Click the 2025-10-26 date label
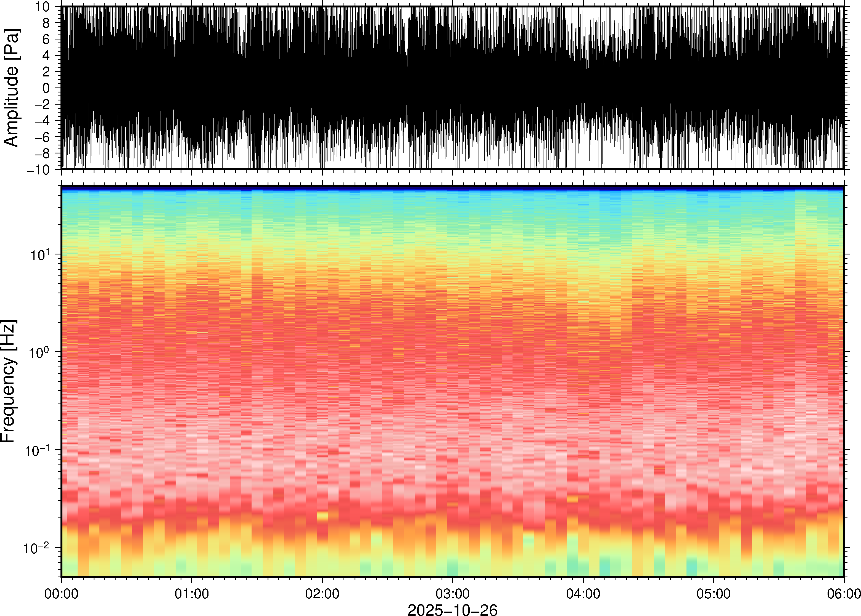Viewport: 861px width, 616px height. pyautogui.click(x=452, y=610)
